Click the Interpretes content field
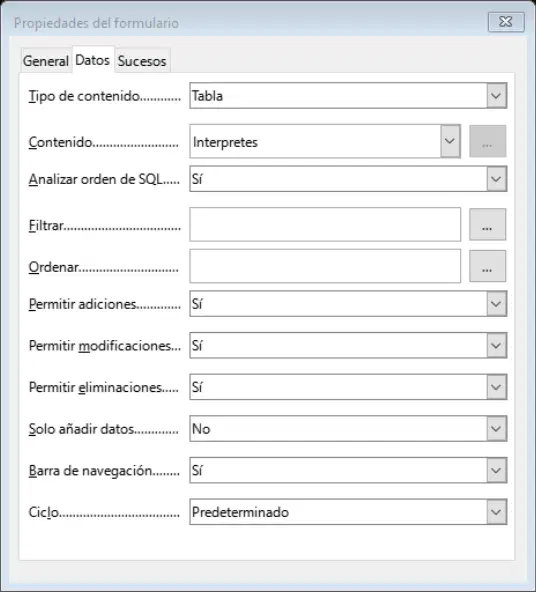The height and width of the screenshot is (592, 536). pos(315,141)
